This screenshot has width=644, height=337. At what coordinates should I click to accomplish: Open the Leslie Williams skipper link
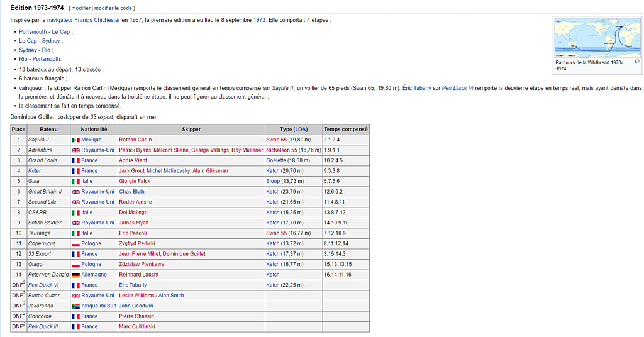click(136, 296)
